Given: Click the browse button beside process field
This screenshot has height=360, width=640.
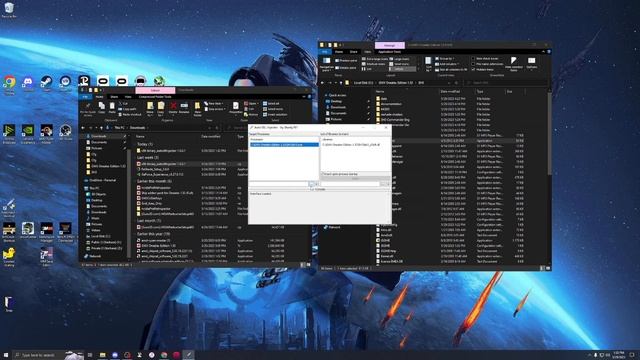Looking at the screenshot, I should coord(311,184).
